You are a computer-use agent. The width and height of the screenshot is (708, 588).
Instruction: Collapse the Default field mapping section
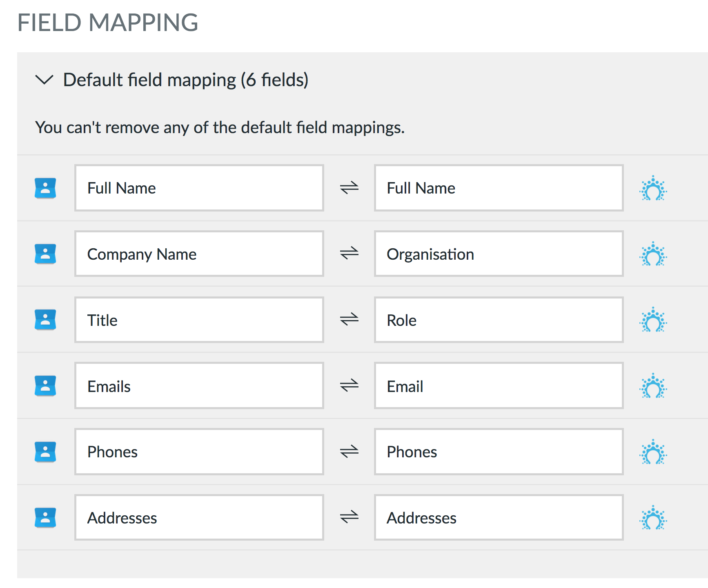(x=45, y=80)
